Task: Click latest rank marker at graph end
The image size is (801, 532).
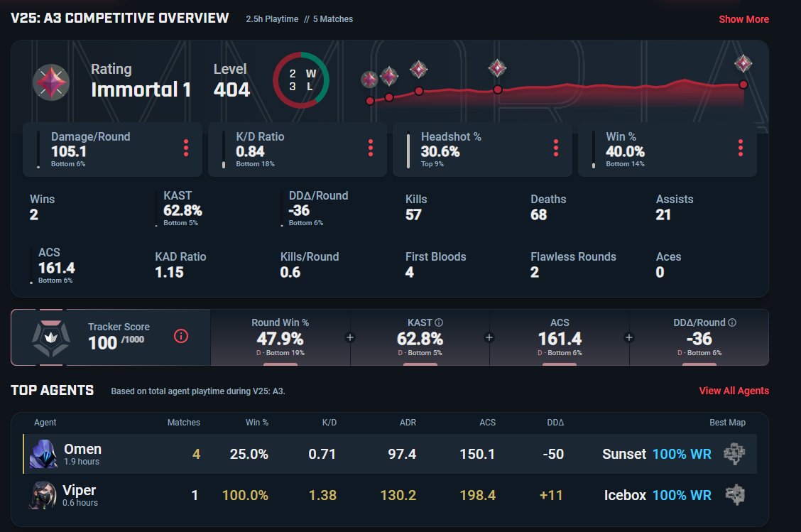Action: click(743, 63)
